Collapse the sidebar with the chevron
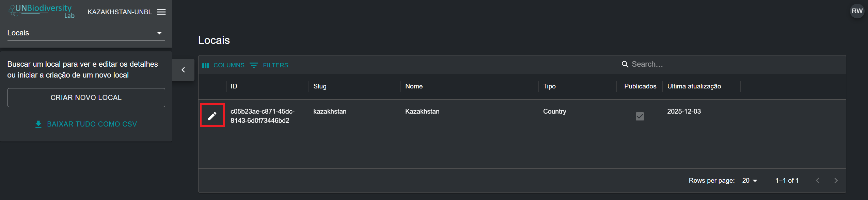Screen dimensions: 868x200 point(183,70)
